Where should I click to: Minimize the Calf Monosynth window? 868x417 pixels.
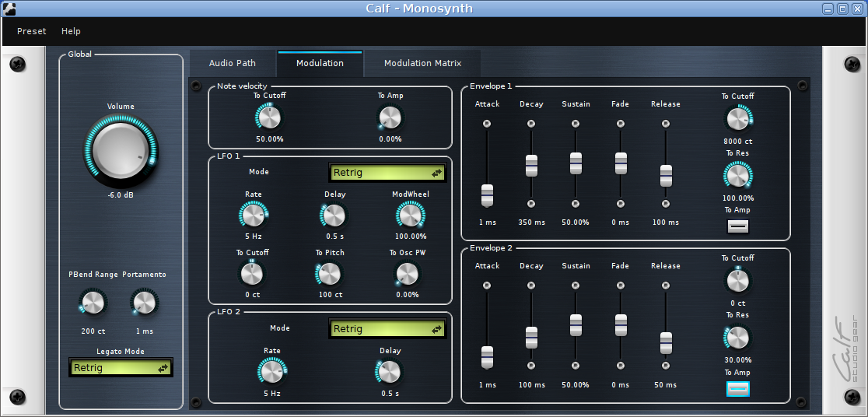point(828,9)
